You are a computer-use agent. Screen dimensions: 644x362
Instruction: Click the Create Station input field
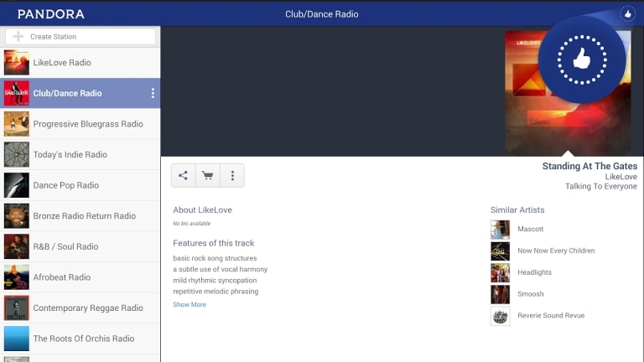point(80,37)
